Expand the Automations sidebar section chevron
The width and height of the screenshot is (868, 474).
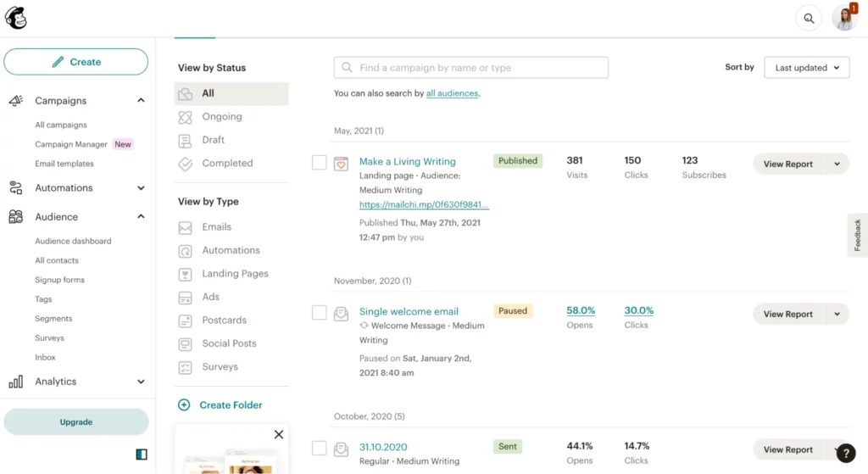click(142, 187)
